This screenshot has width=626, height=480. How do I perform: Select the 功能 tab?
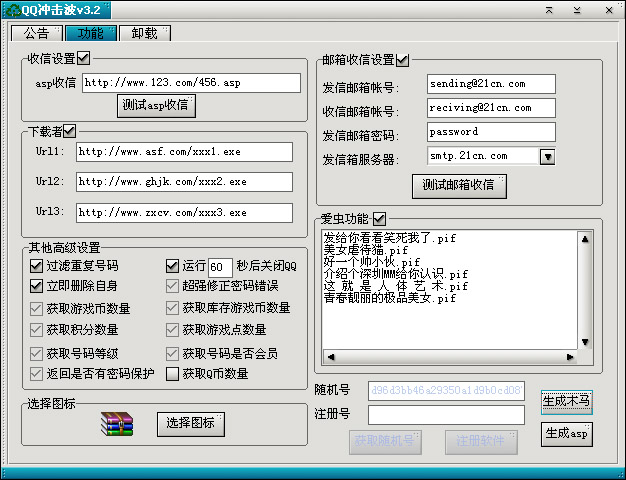(91, 33)
